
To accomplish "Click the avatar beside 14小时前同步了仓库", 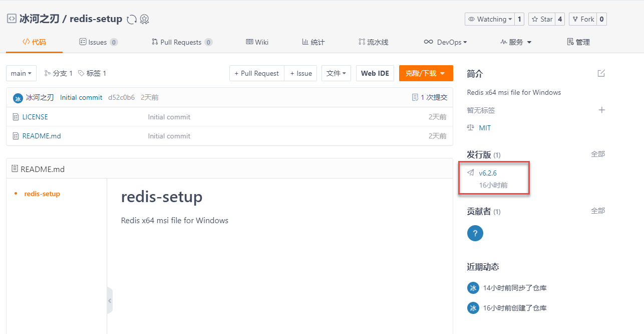I will [473, 288].
